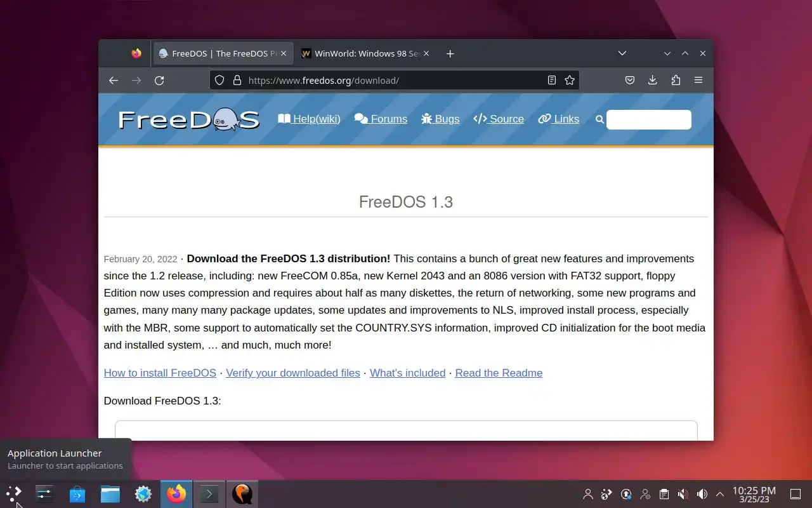Follow the How to install FreeDOS link

160,373
